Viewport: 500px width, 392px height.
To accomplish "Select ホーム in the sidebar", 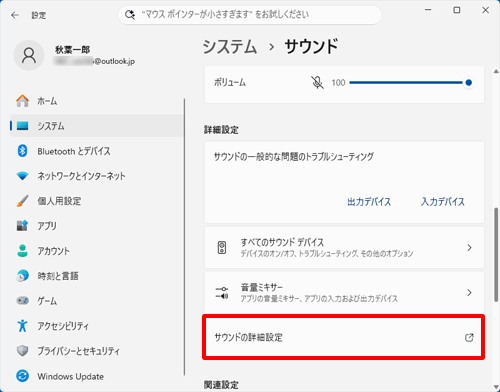I will [x=97, y=101].
